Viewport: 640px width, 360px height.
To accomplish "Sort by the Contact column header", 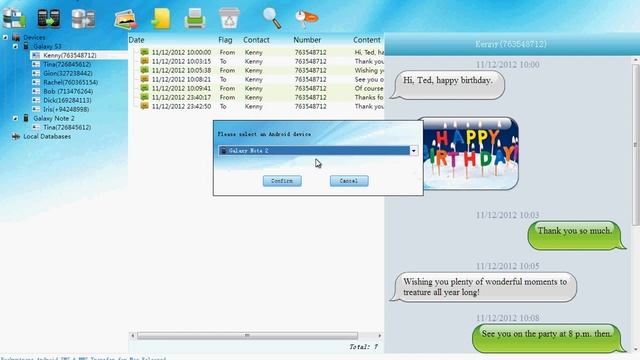I will (x=256, y=40).
